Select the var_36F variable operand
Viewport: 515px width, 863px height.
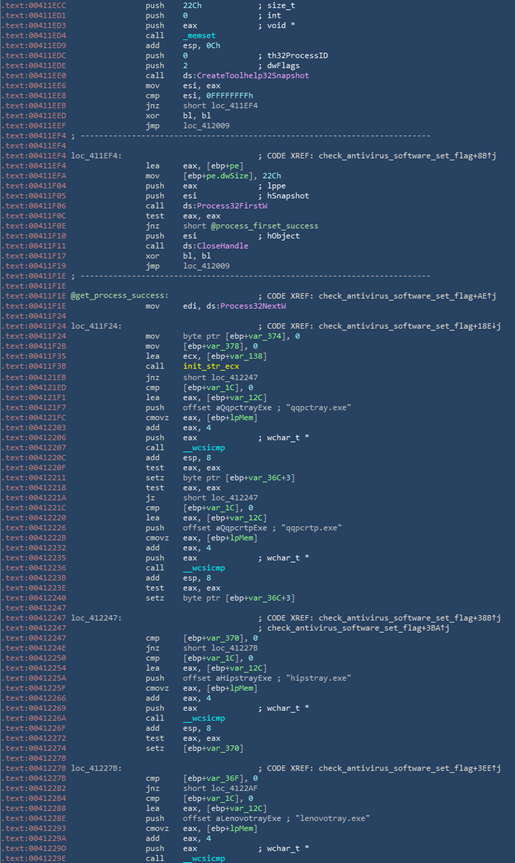click(x=222, y=778)
